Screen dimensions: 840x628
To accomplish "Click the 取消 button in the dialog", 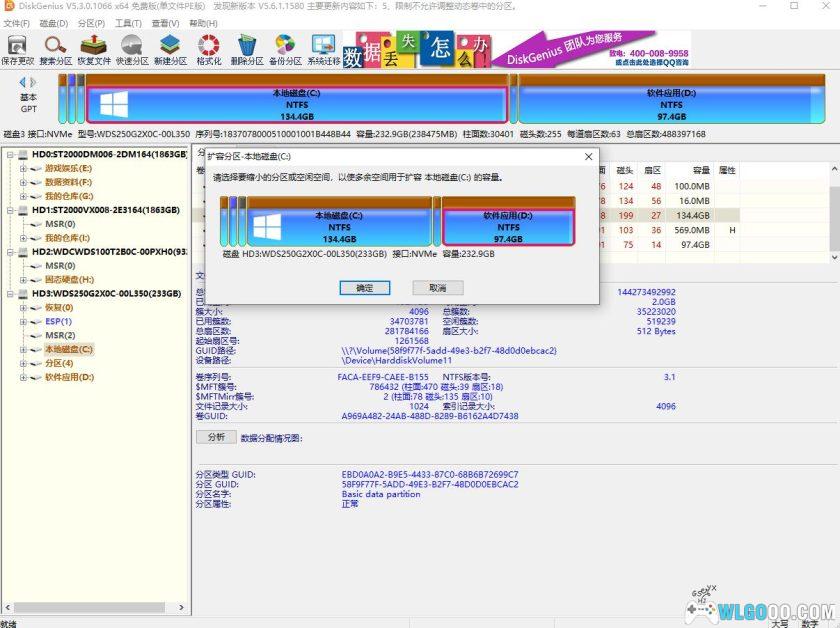I will click(x=437, y=288).
